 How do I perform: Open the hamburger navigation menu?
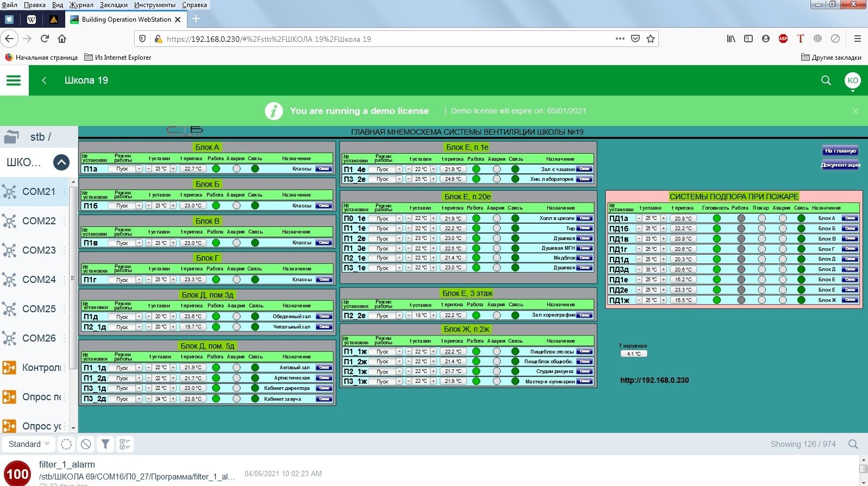pos(14,80)
